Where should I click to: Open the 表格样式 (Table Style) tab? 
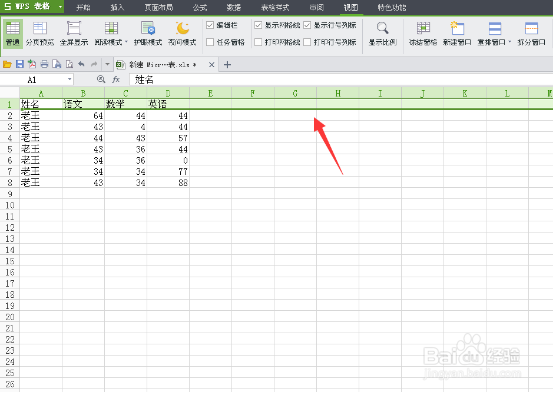[x=275, y=7]
